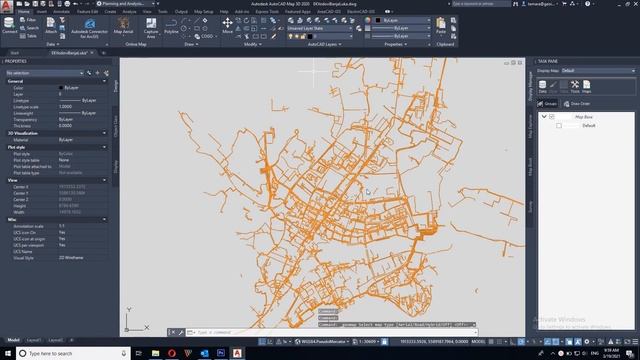Open the ByLayer color dropdown
Screen dimensions: 640x360
click(x=402, y=20)
